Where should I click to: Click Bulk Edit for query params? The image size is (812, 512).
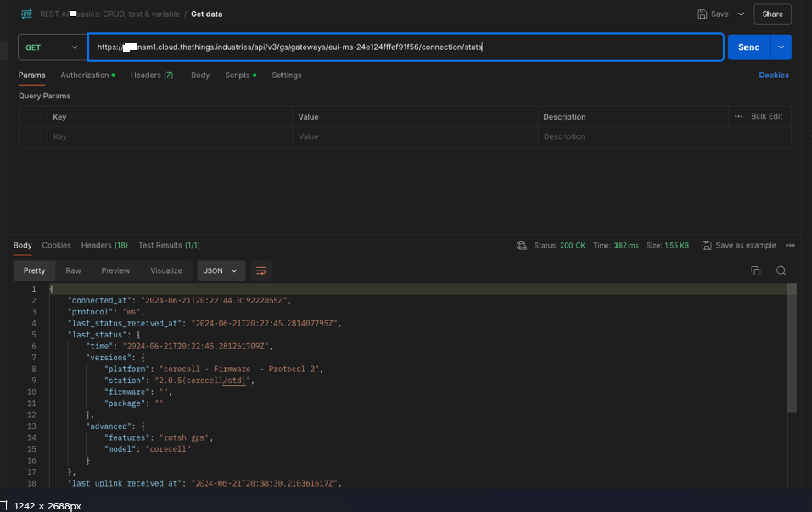(766, 116)
